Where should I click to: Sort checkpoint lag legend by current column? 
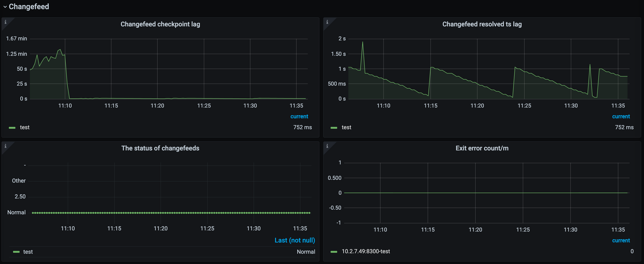[x=299, y=117]
